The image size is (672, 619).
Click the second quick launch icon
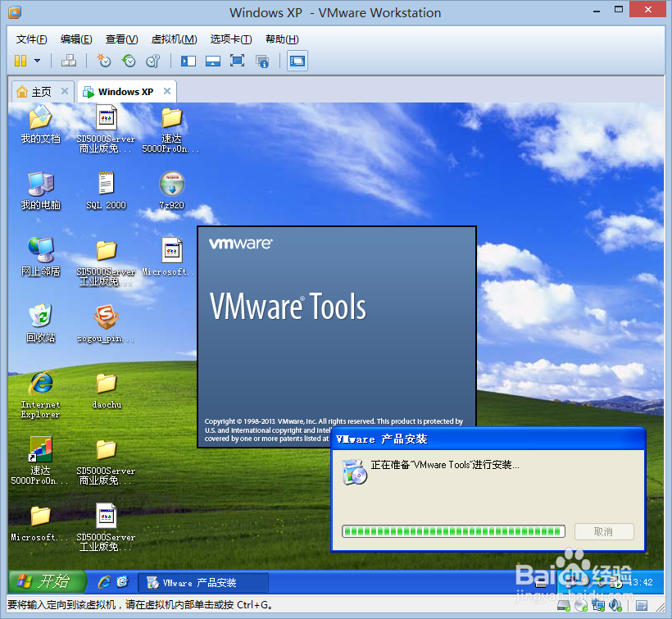tap(123, 582)
